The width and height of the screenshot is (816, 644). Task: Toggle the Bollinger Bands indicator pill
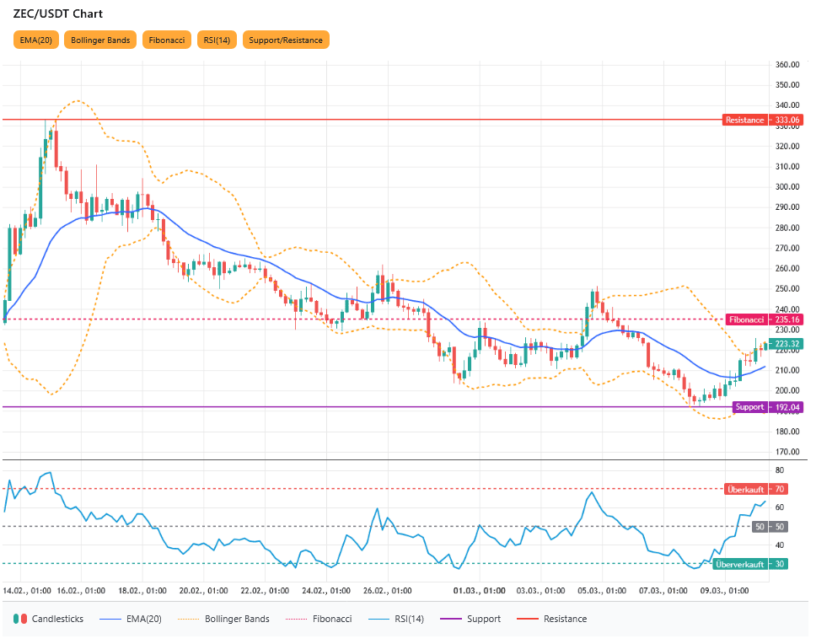click(x=100, y=40)
